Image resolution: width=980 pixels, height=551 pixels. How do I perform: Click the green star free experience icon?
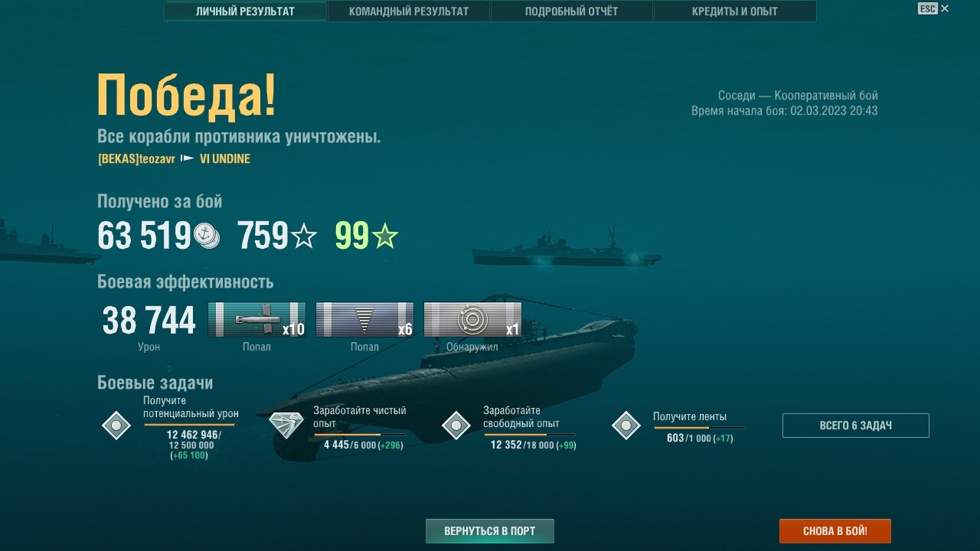385,236
